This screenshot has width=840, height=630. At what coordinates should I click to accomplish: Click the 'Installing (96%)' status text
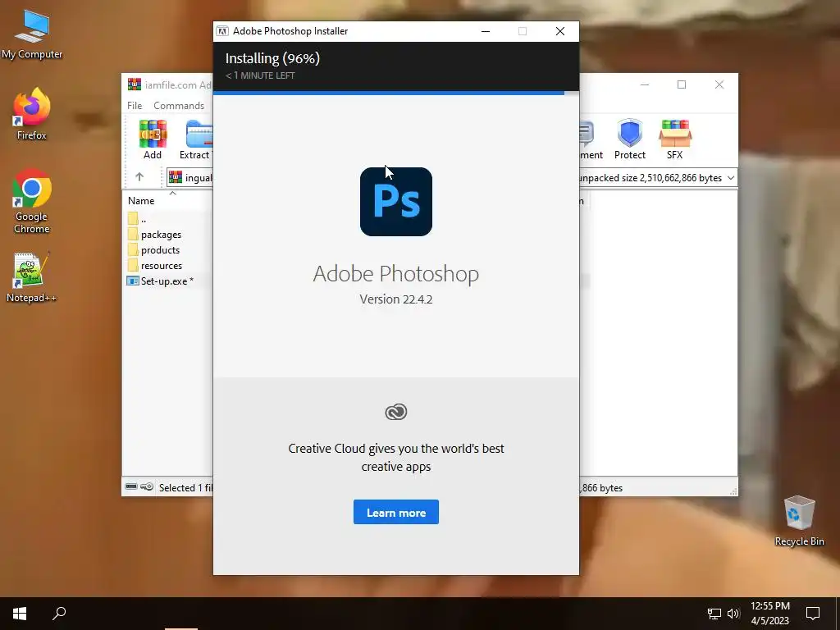[272, 58]
